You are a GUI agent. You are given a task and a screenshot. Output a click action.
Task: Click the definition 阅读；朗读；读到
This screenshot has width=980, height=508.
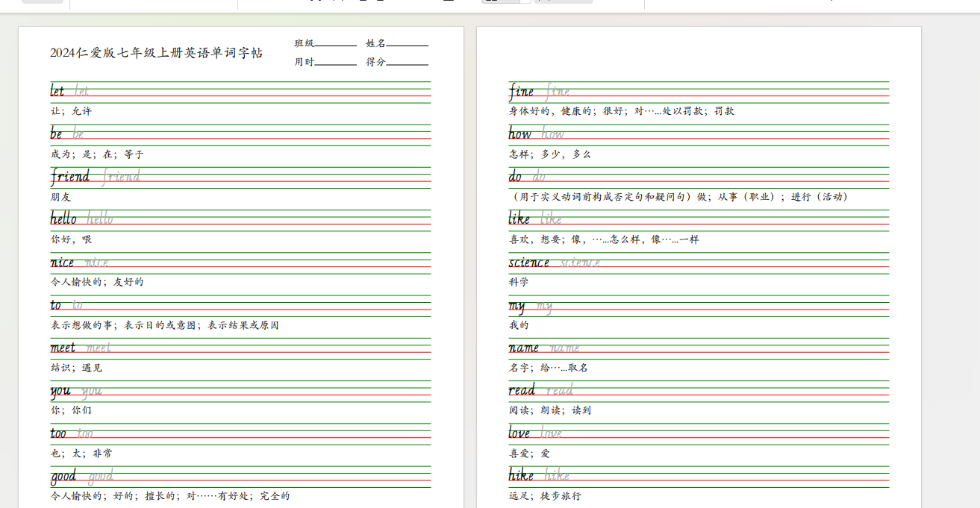point(550,410)
